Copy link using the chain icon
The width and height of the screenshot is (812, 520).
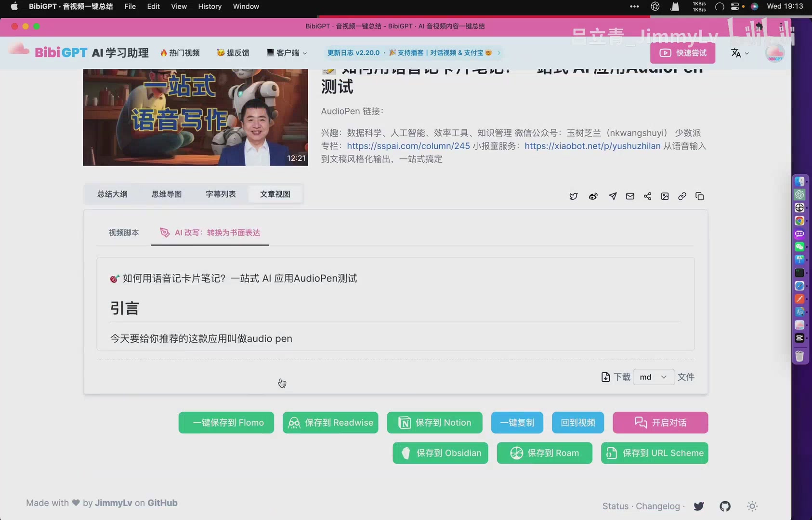[682, 196]
